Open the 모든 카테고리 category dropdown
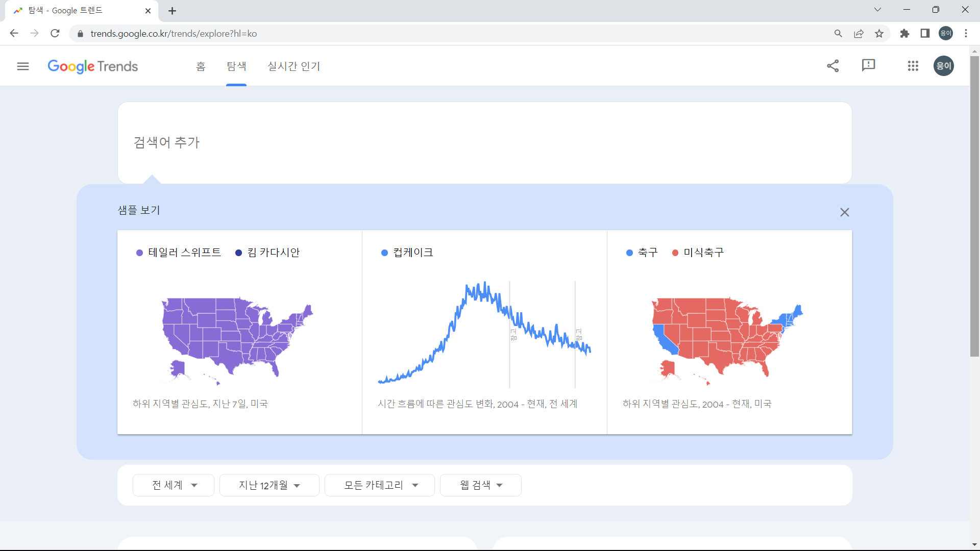The image size is (980, 551). point(379,485)
